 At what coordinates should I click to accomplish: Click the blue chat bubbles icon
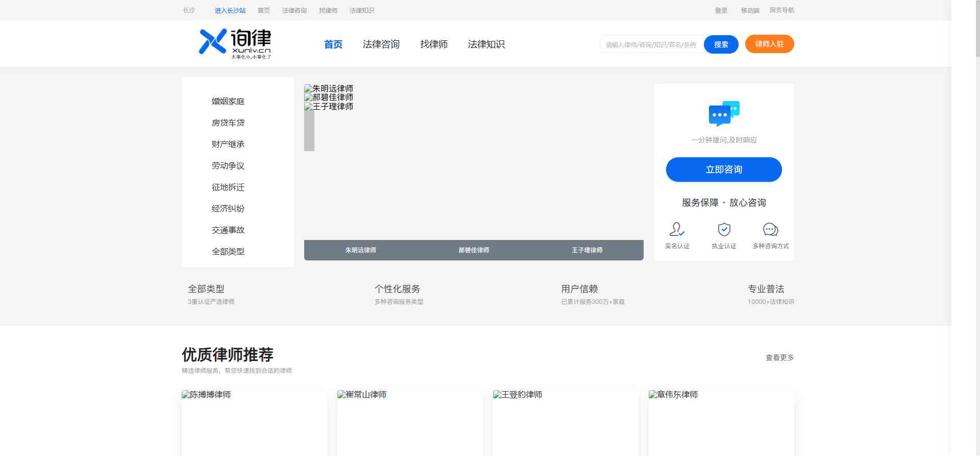724,113
